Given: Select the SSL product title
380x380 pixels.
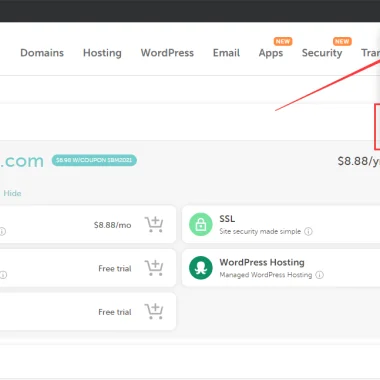Looking at the screenshot, I should 227,219.
